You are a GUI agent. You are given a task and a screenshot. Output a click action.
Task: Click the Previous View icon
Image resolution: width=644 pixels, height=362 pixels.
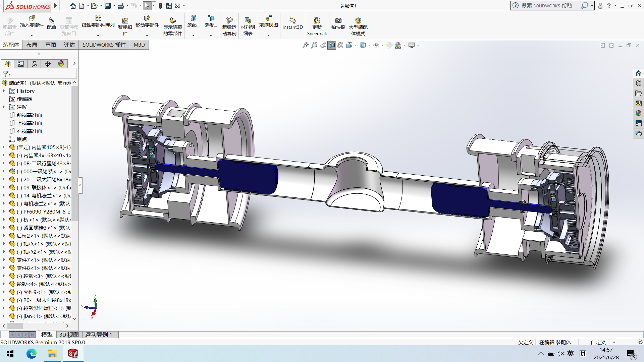[323, 45]
